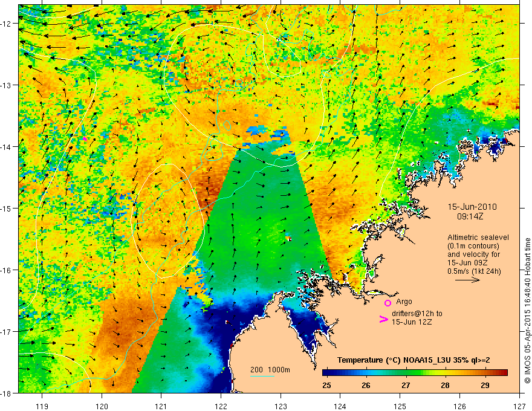Click the cyan 200 1000m depth contour legend line
Screen dimensions: 532x411
click(x=262, y=376)
